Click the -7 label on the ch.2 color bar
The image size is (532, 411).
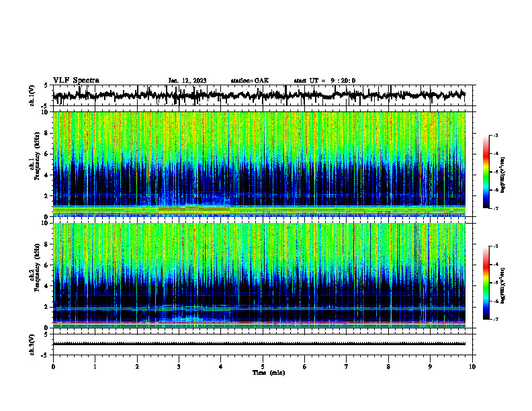pos(496,319)
